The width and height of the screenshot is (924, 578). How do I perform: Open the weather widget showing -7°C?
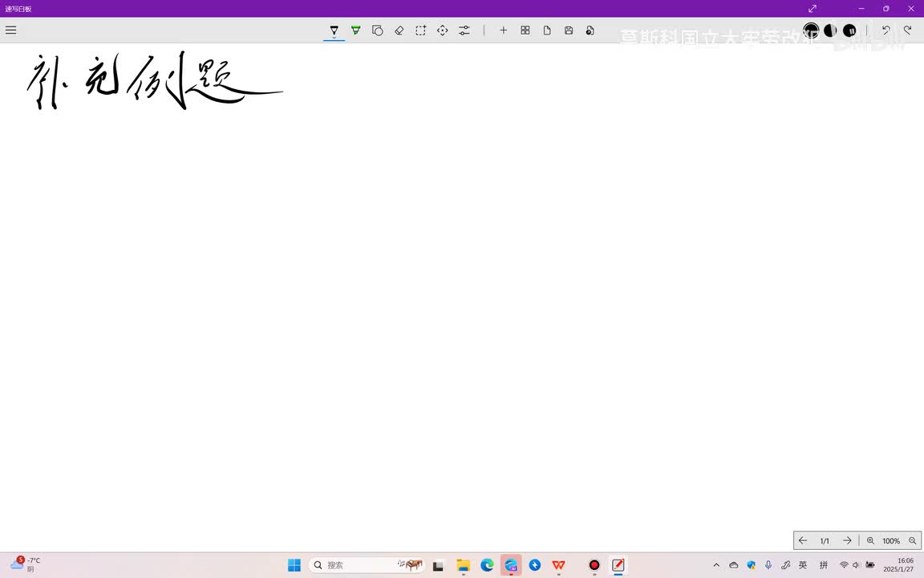pos(25,564)
